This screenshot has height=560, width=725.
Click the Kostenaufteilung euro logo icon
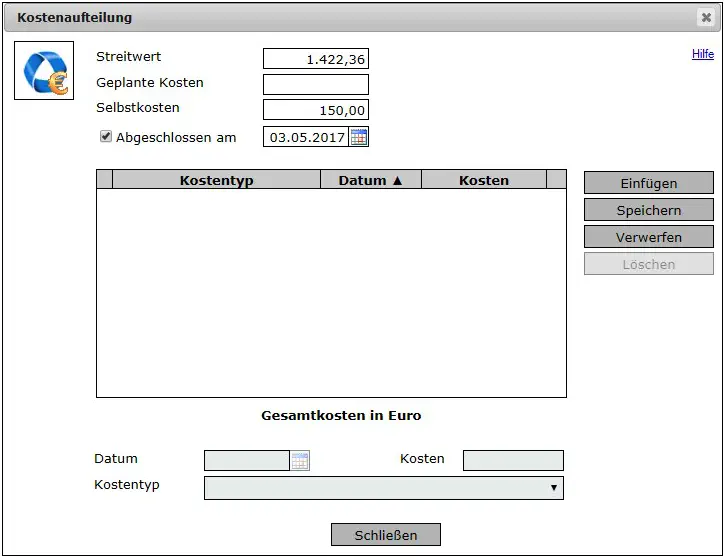coord(44,71)
